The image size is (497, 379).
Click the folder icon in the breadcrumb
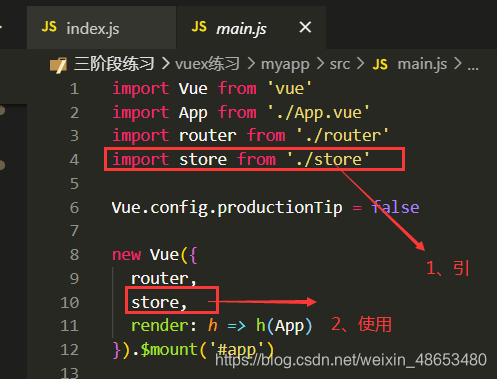pyautogui.click(x=58, y=64)
